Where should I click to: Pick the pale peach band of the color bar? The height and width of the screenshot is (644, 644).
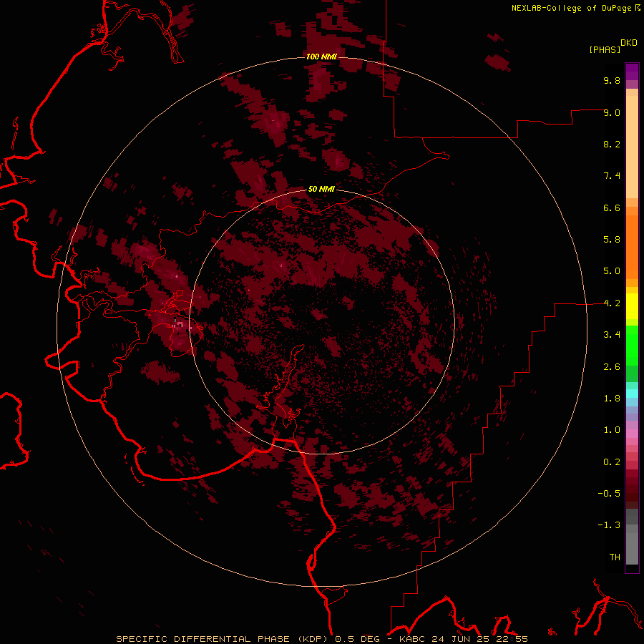tap(632, 147)
